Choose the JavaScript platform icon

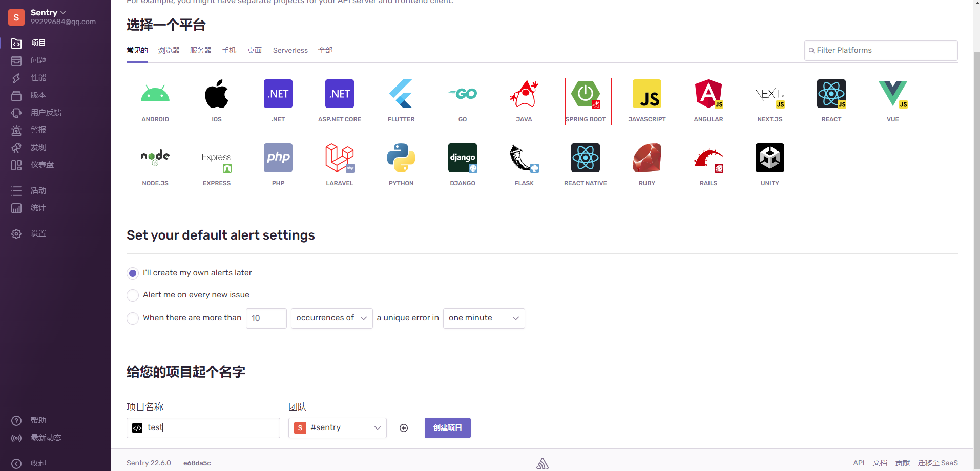[x=647, y=94]
